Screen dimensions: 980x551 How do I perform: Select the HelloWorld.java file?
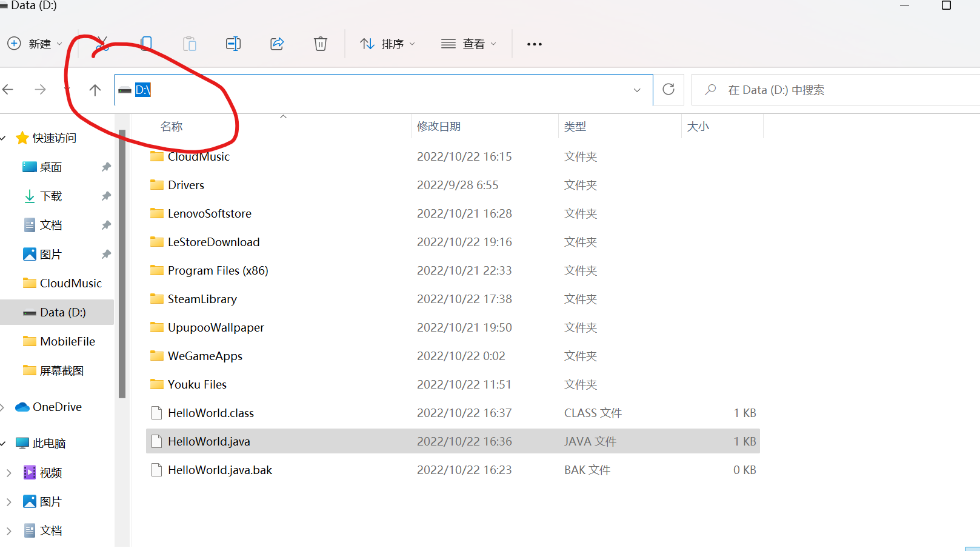click(x=453, y=441)
